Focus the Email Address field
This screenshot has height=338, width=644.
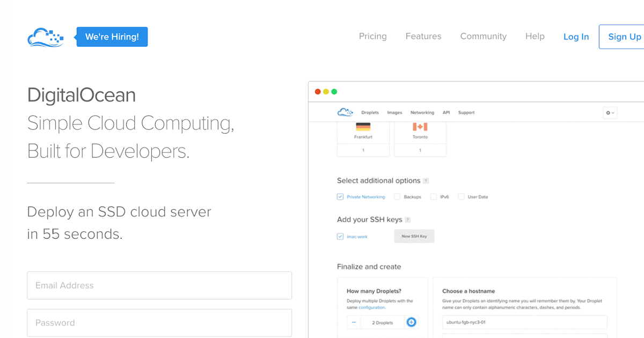tap(159, 285)
